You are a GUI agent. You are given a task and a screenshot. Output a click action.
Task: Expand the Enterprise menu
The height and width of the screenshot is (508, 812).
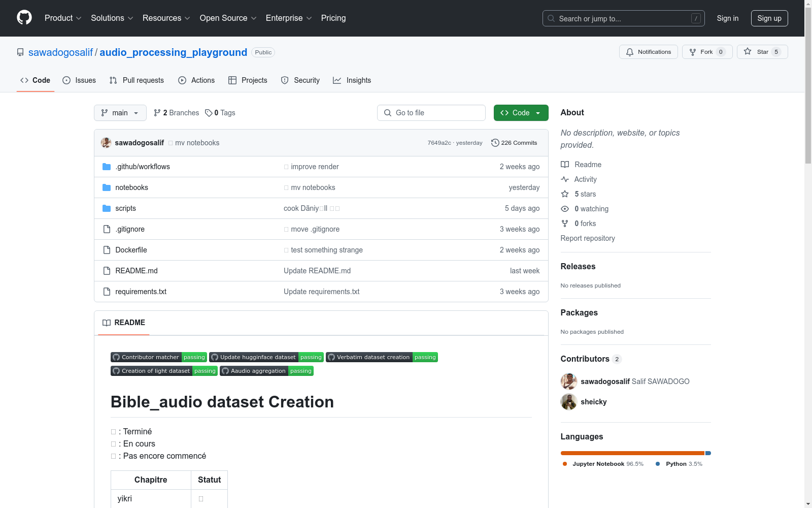point(289,18)
